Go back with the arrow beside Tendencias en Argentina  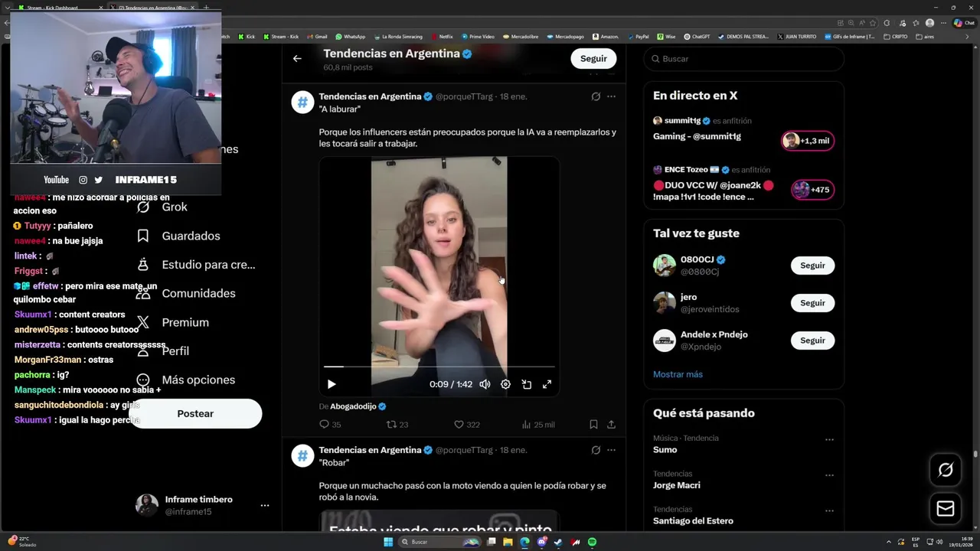pyautogui.click(x=297, y=58)
